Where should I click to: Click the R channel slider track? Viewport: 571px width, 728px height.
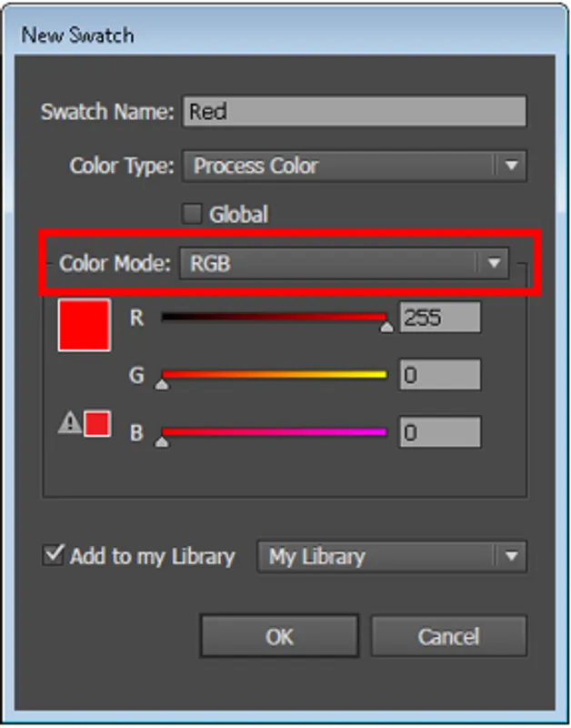point(273,318)
